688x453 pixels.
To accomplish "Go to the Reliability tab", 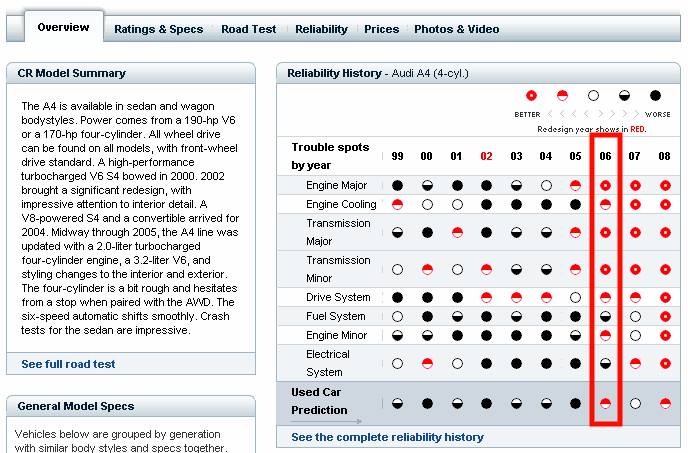I will click(x=321, y=29).
